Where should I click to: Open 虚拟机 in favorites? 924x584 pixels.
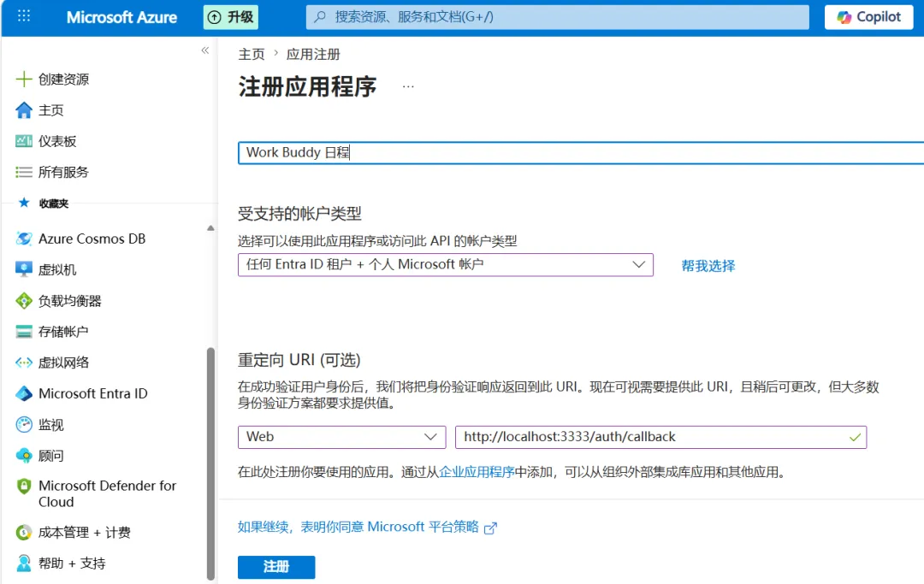click(57, 269)
